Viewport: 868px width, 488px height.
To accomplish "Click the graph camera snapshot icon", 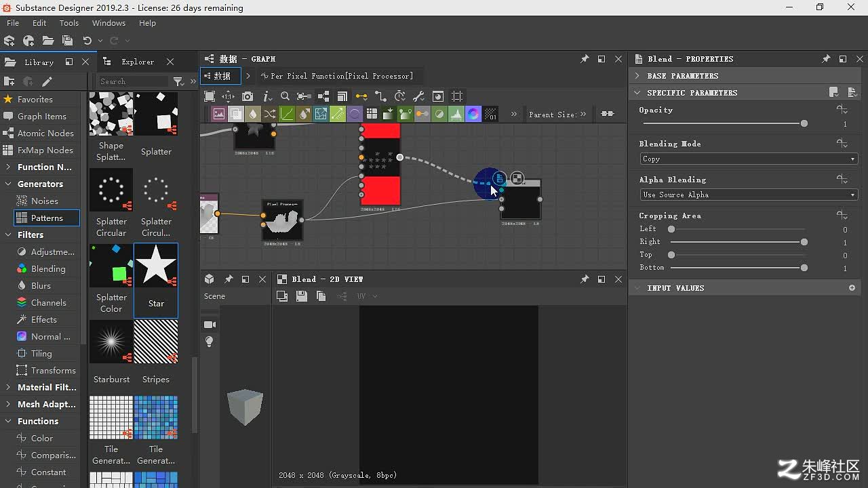I will [x=248, y=96].
